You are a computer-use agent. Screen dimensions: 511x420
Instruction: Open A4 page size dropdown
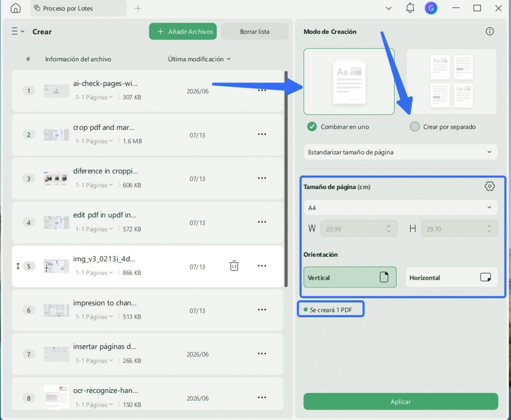(x=401, y=208)
